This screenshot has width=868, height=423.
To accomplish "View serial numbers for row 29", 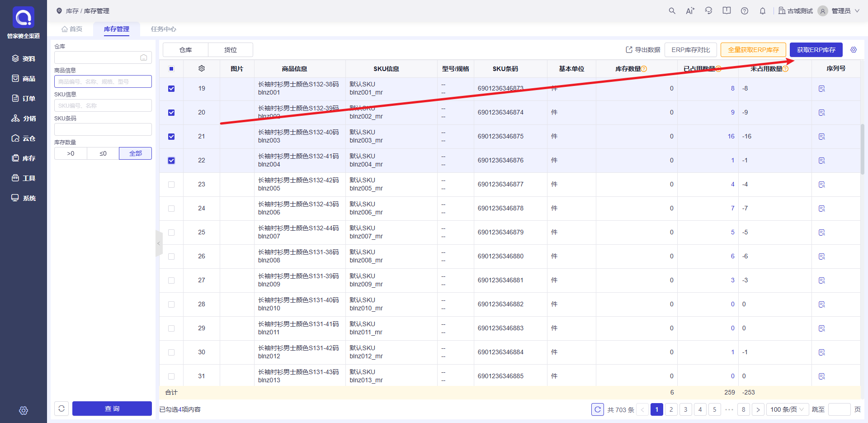I will pyautogui.click(x=822, y=328).
